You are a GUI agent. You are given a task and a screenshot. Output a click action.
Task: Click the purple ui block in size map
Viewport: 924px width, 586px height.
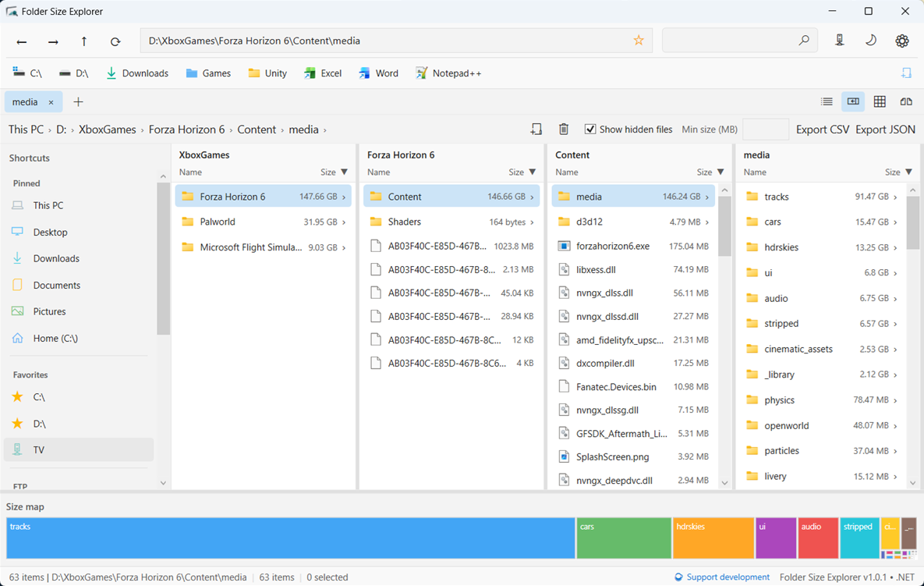click(x=776, y=538)
